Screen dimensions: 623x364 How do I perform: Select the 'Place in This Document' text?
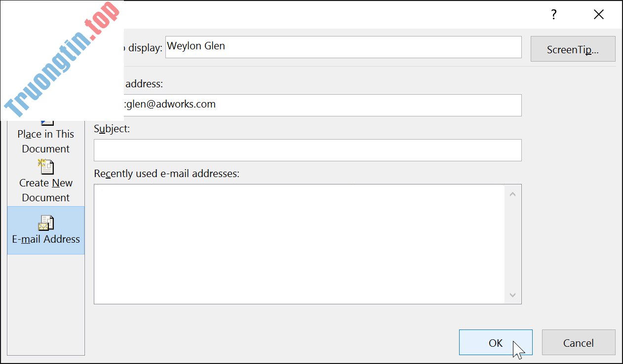(x=46, y=141)
